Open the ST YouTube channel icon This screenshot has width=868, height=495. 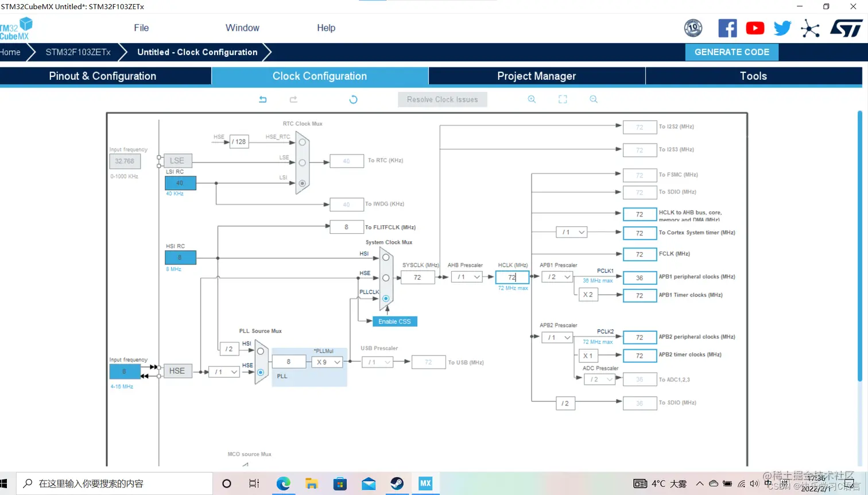point(755,28)
